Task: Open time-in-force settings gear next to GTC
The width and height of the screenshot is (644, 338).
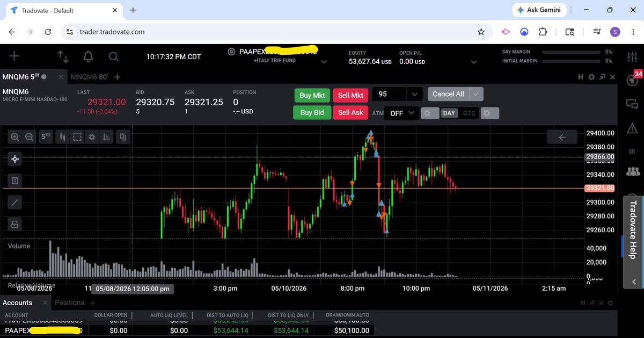Action: click(490, 113)
